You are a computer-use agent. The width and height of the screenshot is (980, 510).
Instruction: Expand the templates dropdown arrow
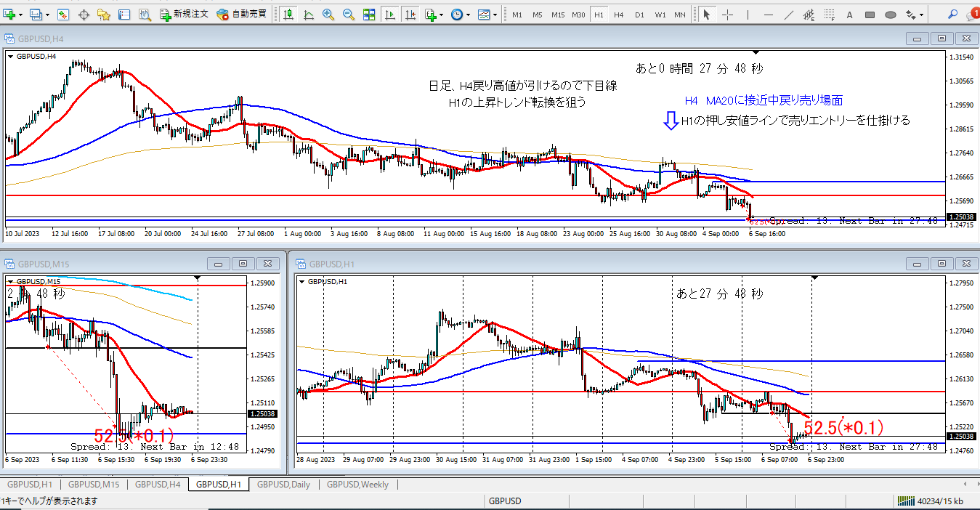click(495, 15)
